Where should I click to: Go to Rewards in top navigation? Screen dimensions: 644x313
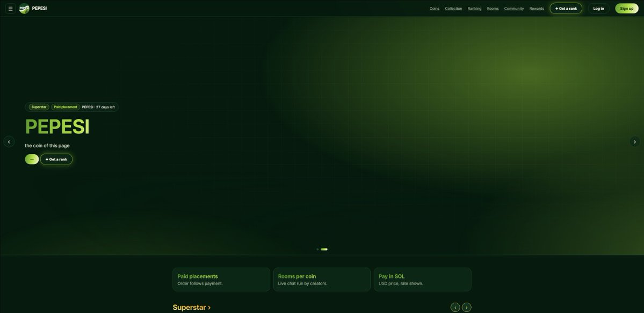coord(537,9)
